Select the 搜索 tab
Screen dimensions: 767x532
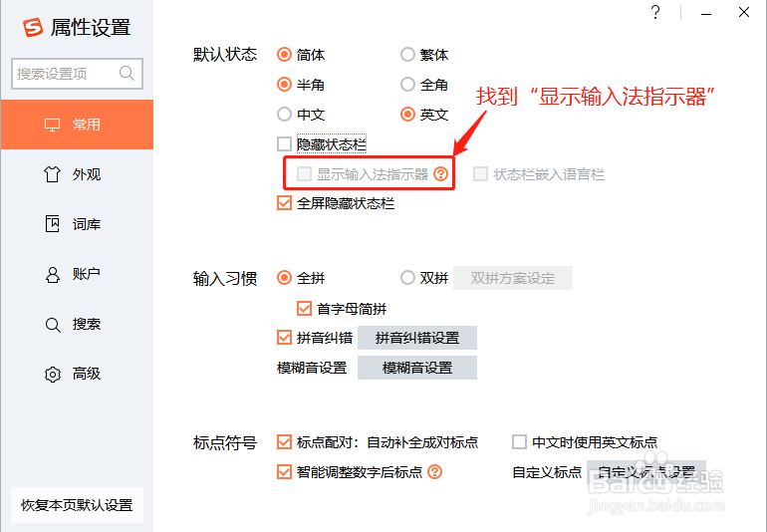(78, 324)
